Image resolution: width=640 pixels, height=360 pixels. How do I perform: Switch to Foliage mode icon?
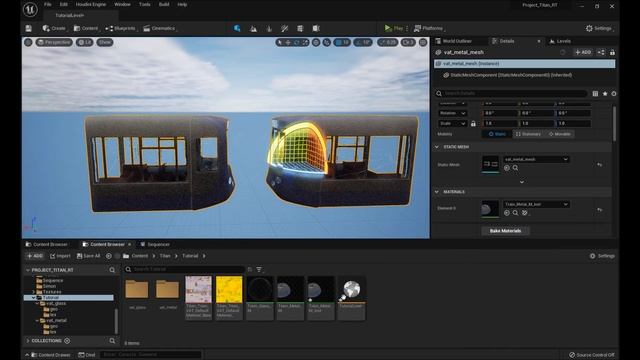tap(269, 29)
